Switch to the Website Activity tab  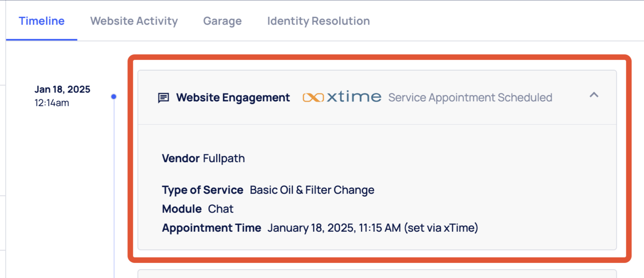pos(133,21)
